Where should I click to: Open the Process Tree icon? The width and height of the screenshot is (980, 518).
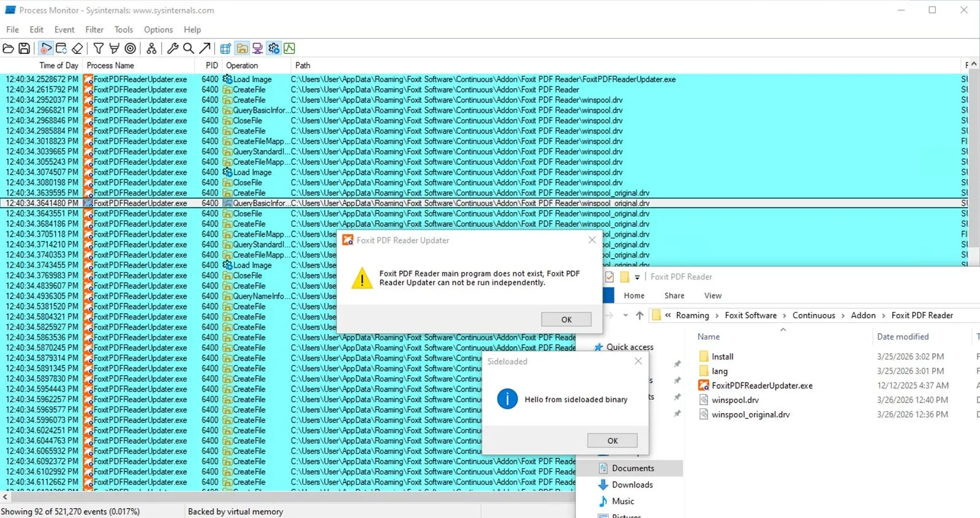pyautogui.click(x=151, y=48)
